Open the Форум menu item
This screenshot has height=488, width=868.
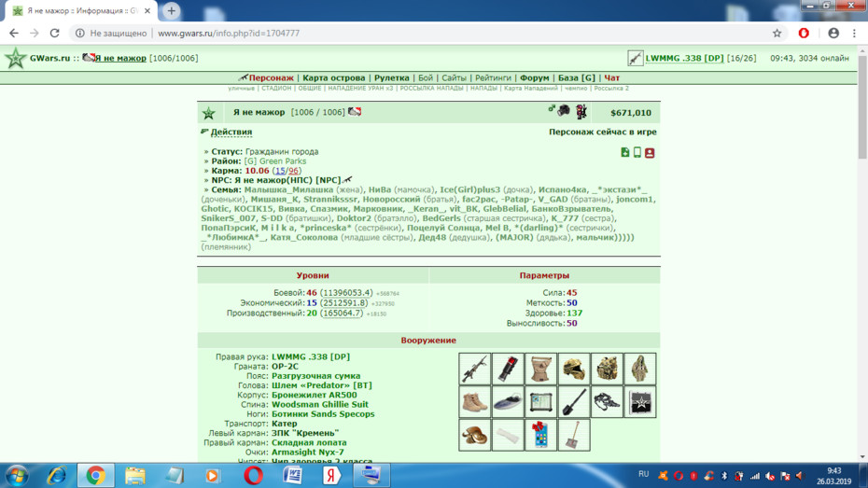click(x=534, y=78)
